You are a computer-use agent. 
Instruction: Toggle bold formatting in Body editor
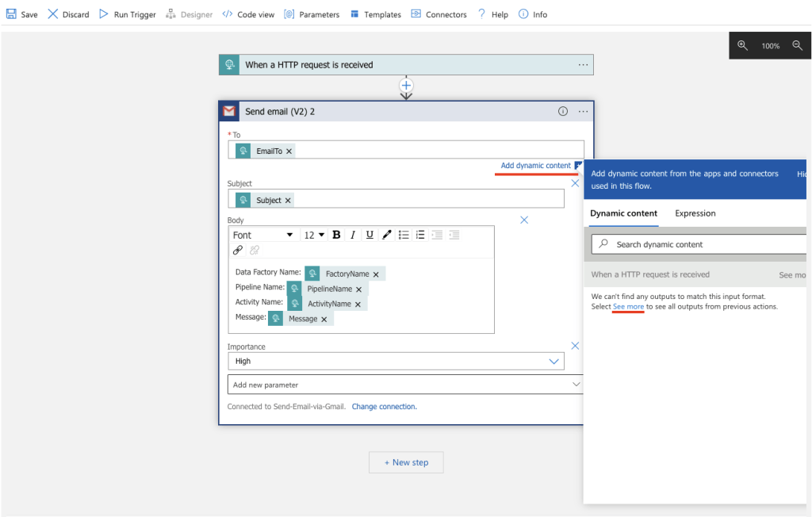(x=336, y=235)
